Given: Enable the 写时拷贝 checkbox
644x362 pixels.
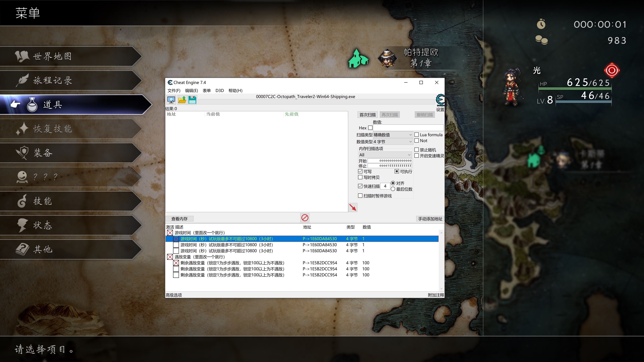Looking at the screenshot, I should (360, 177).
